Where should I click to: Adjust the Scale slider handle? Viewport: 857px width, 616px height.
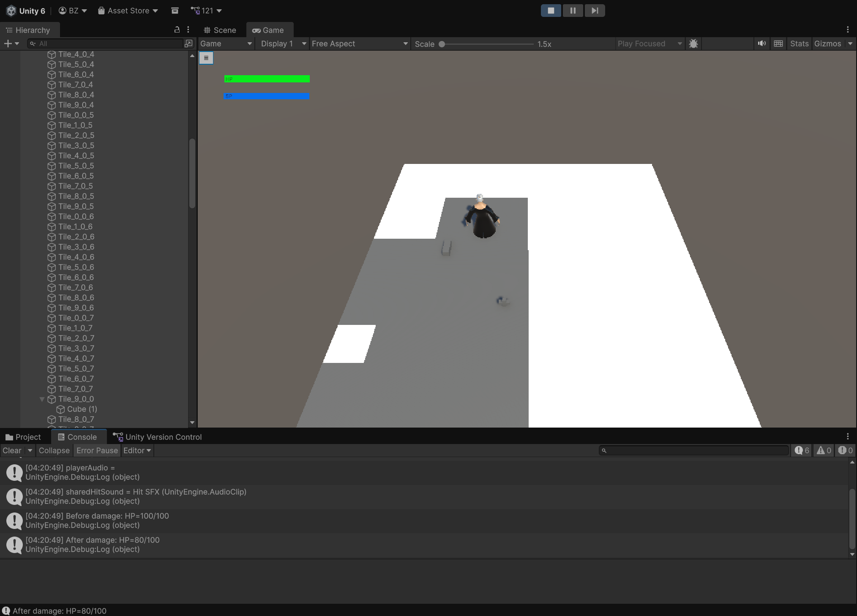[442, 44]
